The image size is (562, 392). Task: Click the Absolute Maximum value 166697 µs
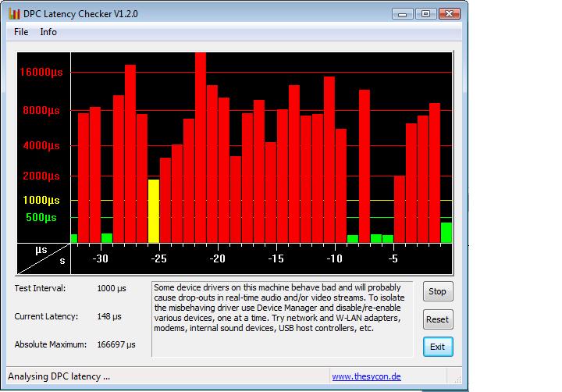tap(116, 344)
